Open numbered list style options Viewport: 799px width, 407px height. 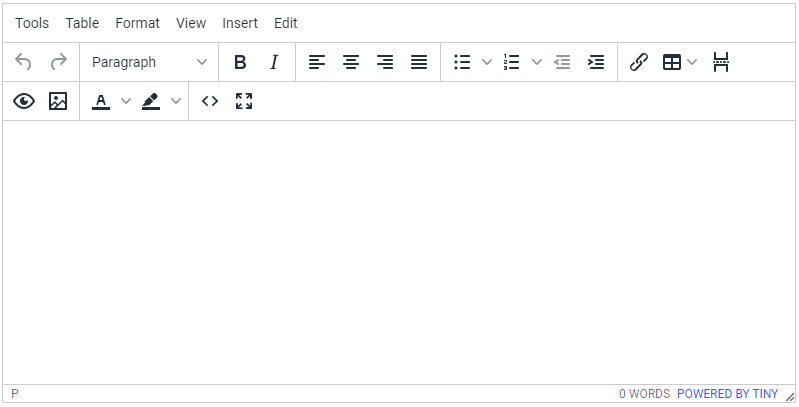click(x=537, y=62)
